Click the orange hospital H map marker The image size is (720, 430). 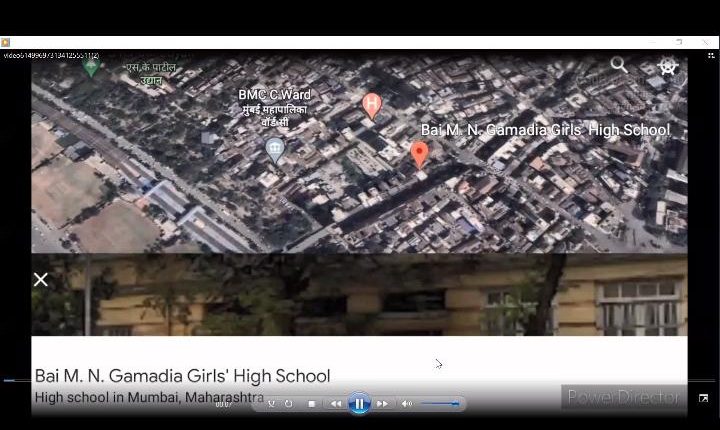click(x=372, y=105)
